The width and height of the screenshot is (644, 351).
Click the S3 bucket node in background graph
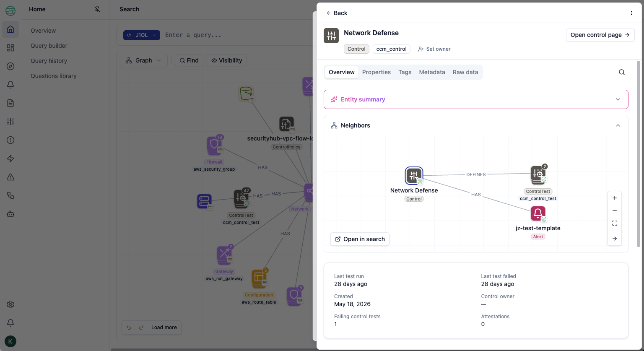tap(246, 93)
